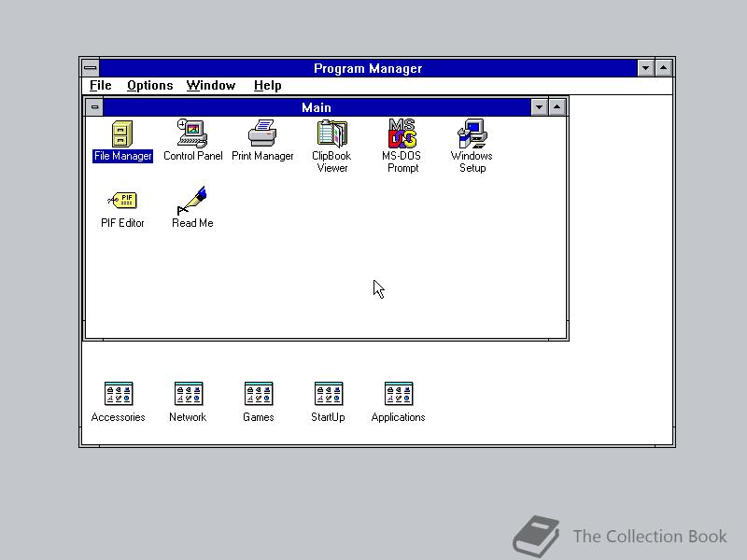Click the "File Manager" label text
747x560 pixels.
click(123, 156)
